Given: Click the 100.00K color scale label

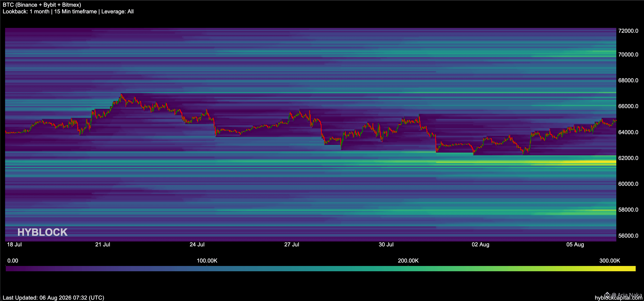Looking at the screenshot, I should [207, 261].
